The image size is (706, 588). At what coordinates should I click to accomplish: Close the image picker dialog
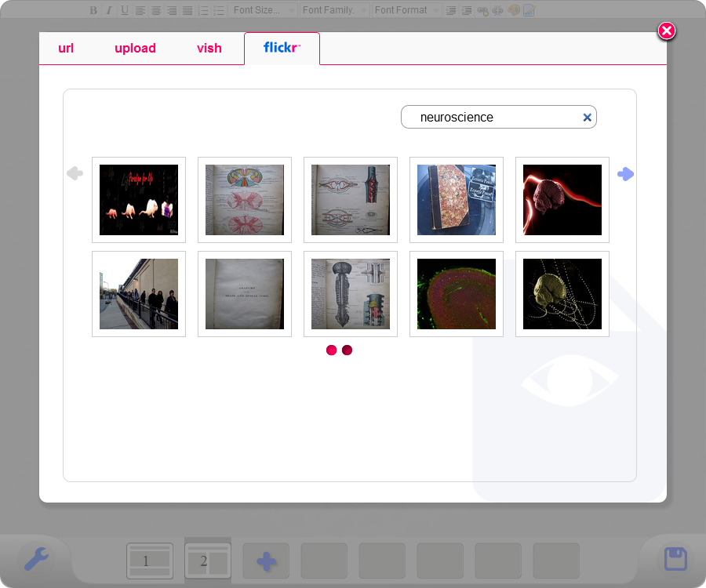(666, 31)
